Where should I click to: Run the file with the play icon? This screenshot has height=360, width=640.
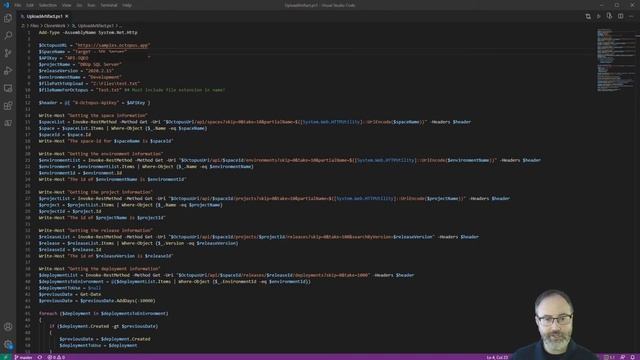tap(599, 16)
